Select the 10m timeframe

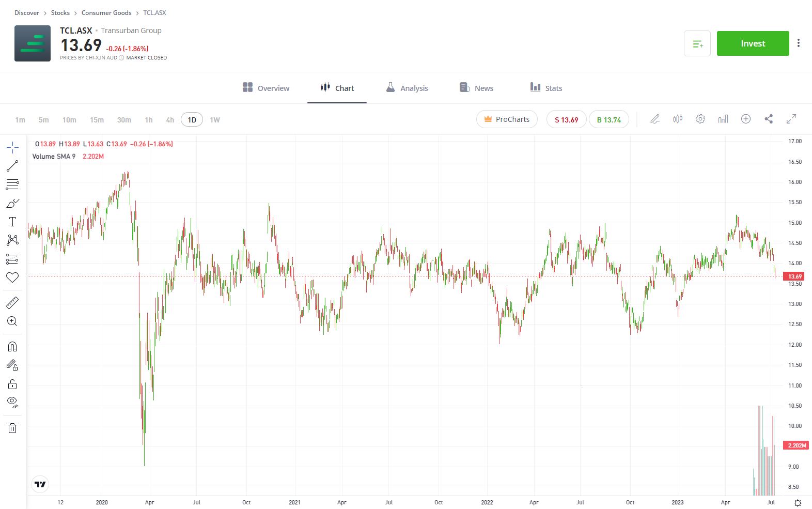(x=69, y=120)
